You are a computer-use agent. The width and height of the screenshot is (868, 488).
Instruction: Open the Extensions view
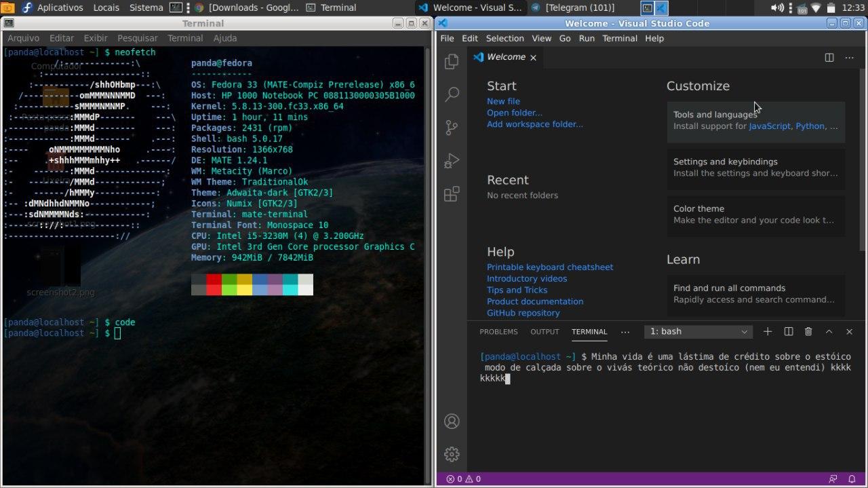pos(452,195)
